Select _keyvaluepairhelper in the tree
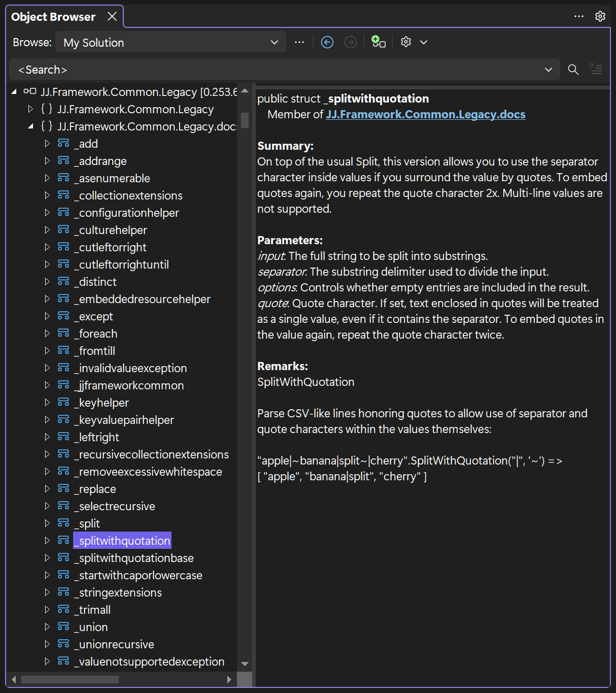The width and height of the screenshot is (616, 693). click(x=124, y=420)
